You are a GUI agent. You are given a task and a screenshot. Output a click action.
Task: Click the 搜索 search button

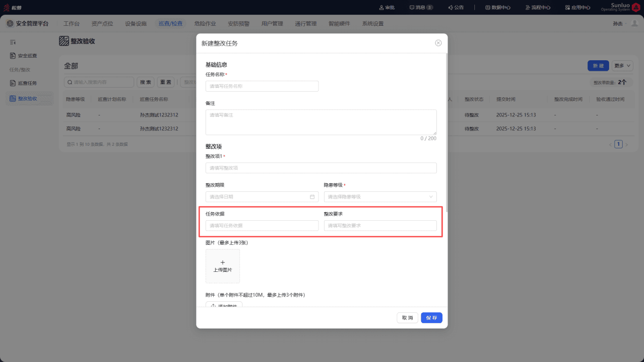pos(146,82)
